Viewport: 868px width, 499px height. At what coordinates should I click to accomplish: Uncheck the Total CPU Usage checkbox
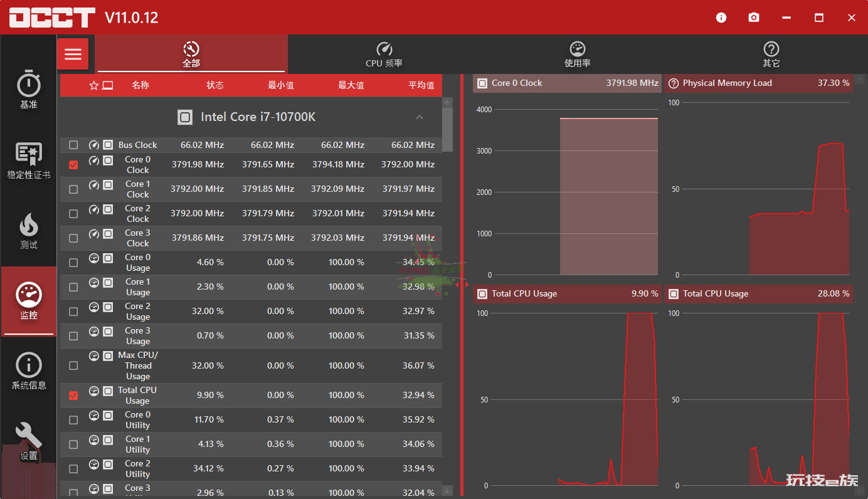[73, 396]
